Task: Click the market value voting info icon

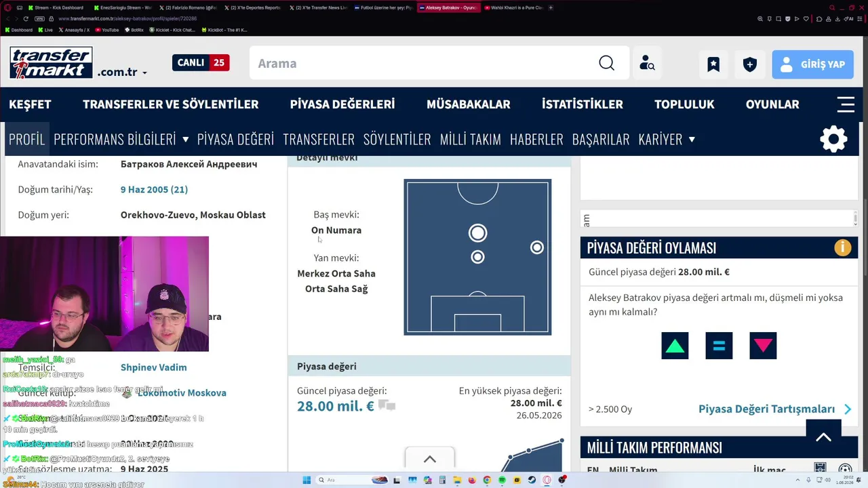Action: (842, 247)
